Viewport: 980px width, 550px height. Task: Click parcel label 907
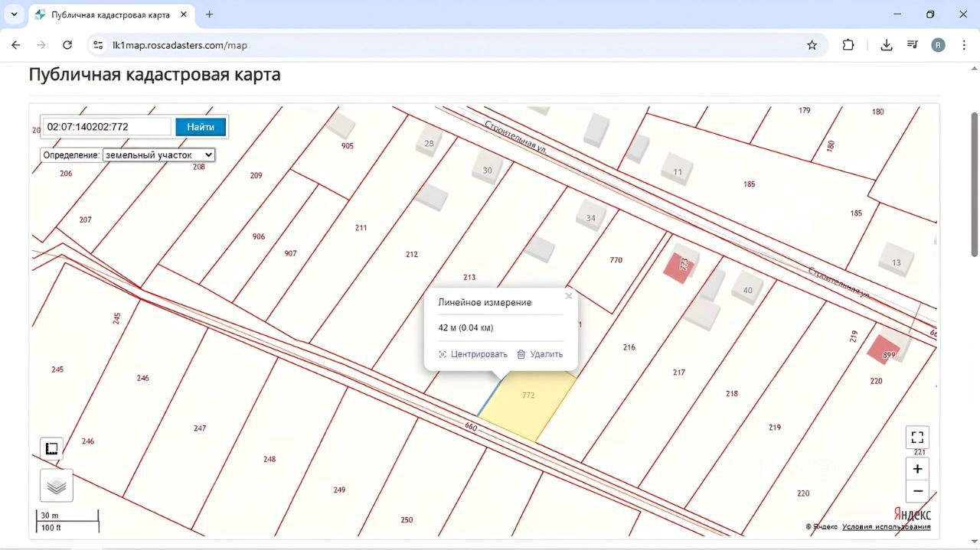[x=290, y=253]
